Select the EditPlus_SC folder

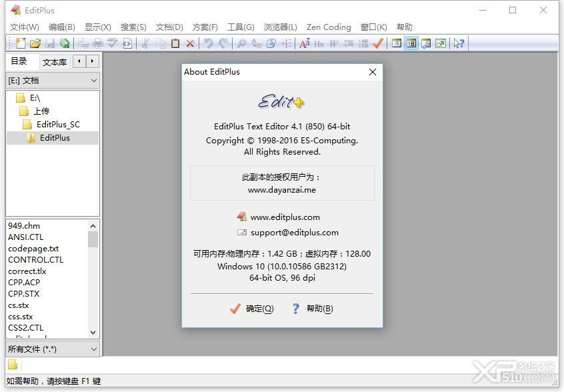pyautogui.click(x=58, y=125)
